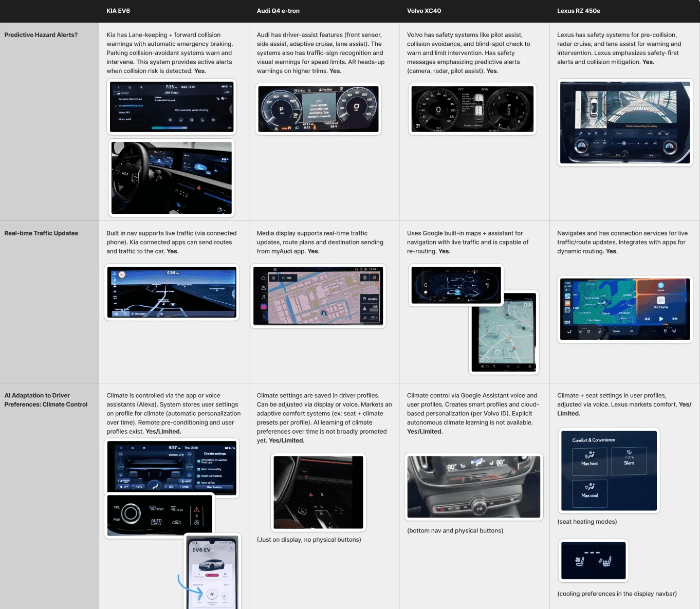Screen dimensions: 700x609
Task: Open the Kia navigation map screenshot
Action: (x=172, y=292)
